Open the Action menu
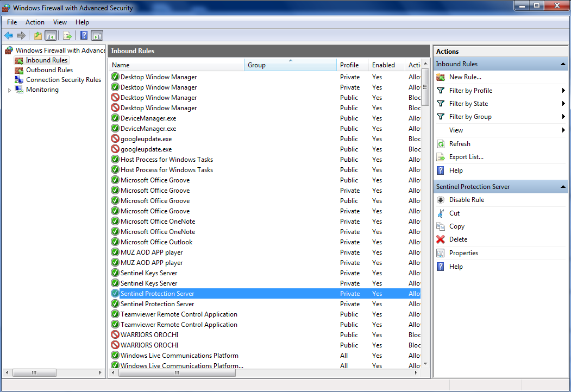Viewport: 571px width, 392px height. pos(35,22)
